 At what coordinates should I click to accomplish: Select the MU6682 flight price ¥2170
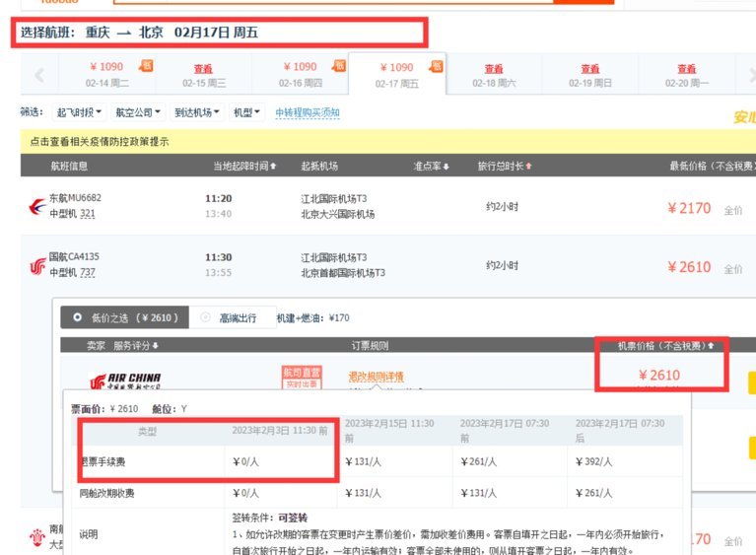689,208
